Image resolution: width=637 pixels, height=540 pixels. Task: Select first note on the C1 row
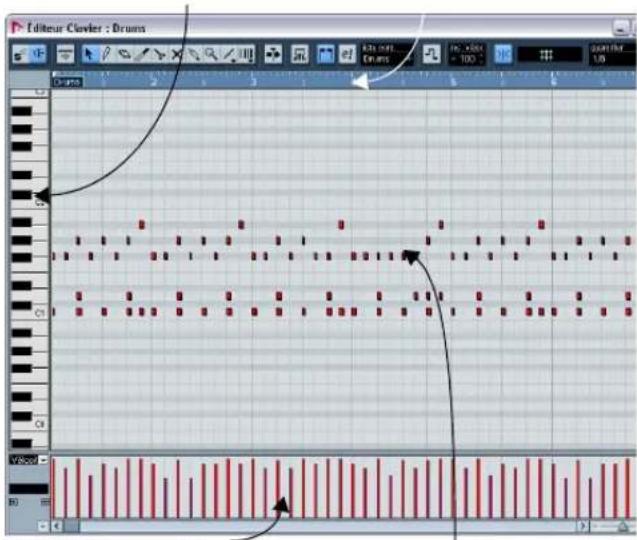[x=54, y=312]
